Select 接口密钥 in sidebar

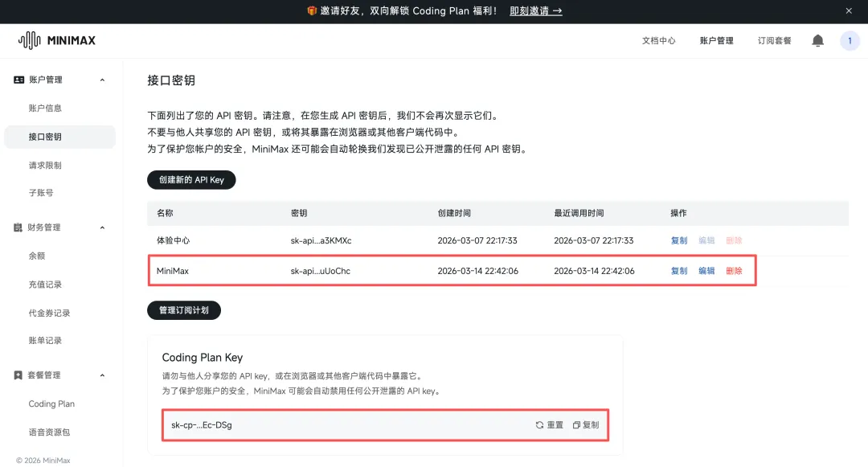pyautogui.click(x=59, y=137)
